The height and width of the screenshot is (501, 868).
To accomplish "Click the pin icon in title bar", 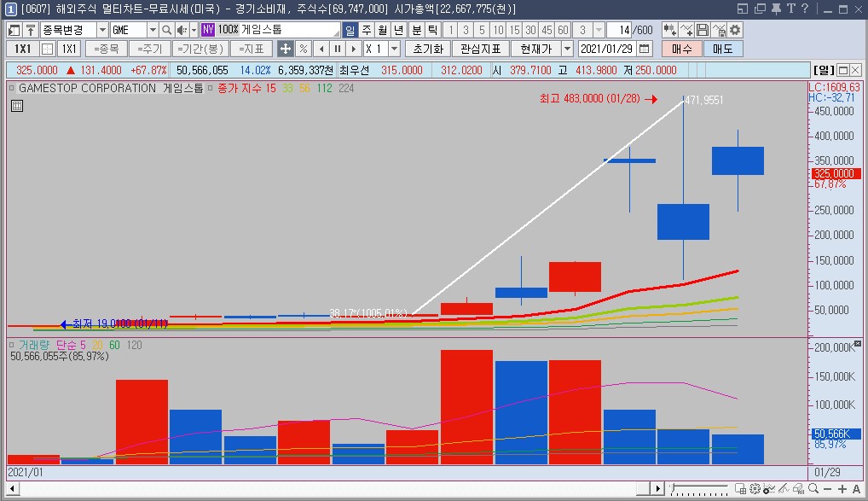I will pyautogui.click(x=776, y=9).
